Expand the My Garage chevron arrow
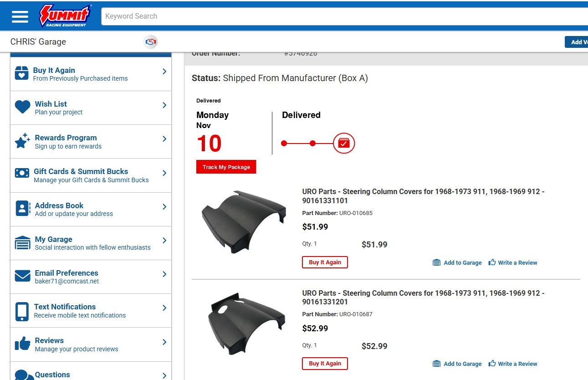This screenshot has width=588, height=380. (164, 241)
